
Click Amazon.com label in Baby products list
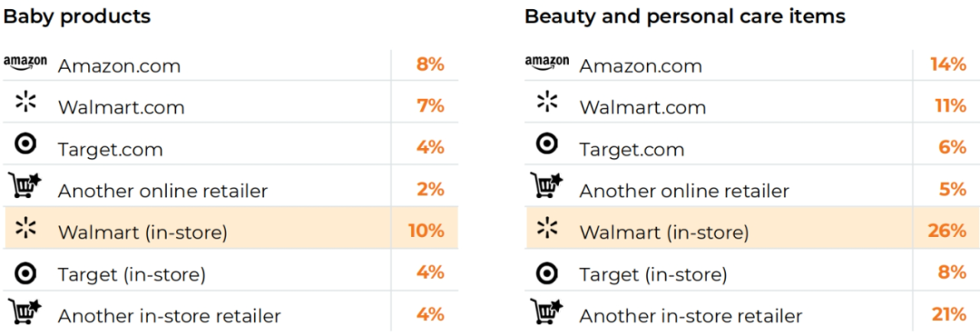120,65
